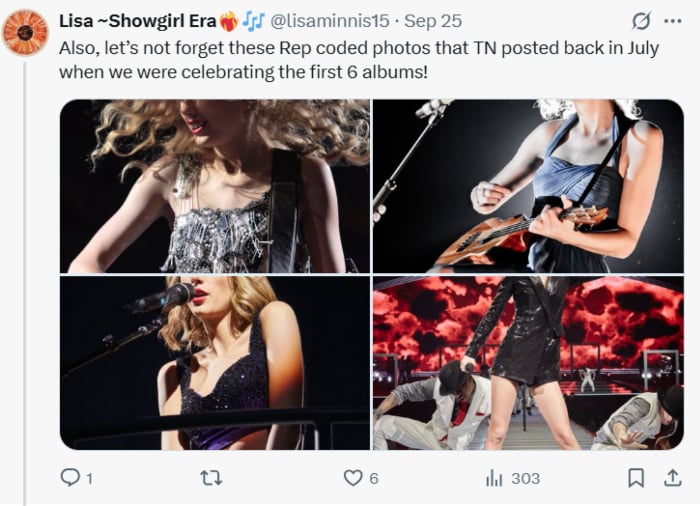Open the top-right ukulele photo

(x=528, y=186)
